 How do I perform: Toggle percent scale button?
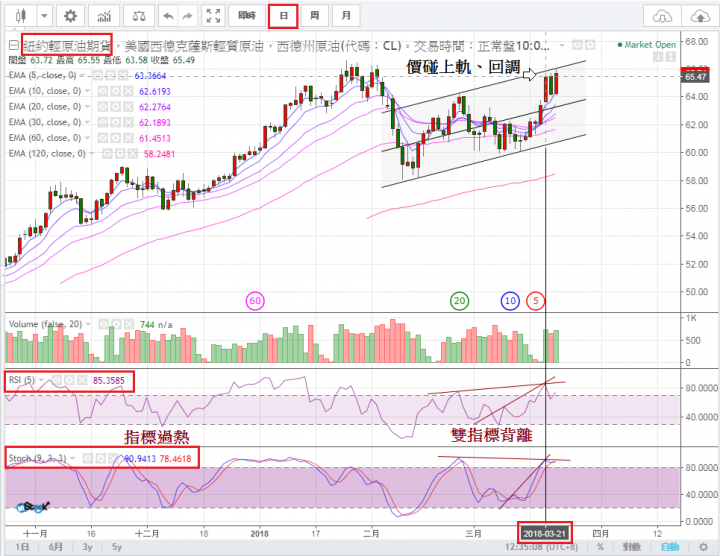601,547
